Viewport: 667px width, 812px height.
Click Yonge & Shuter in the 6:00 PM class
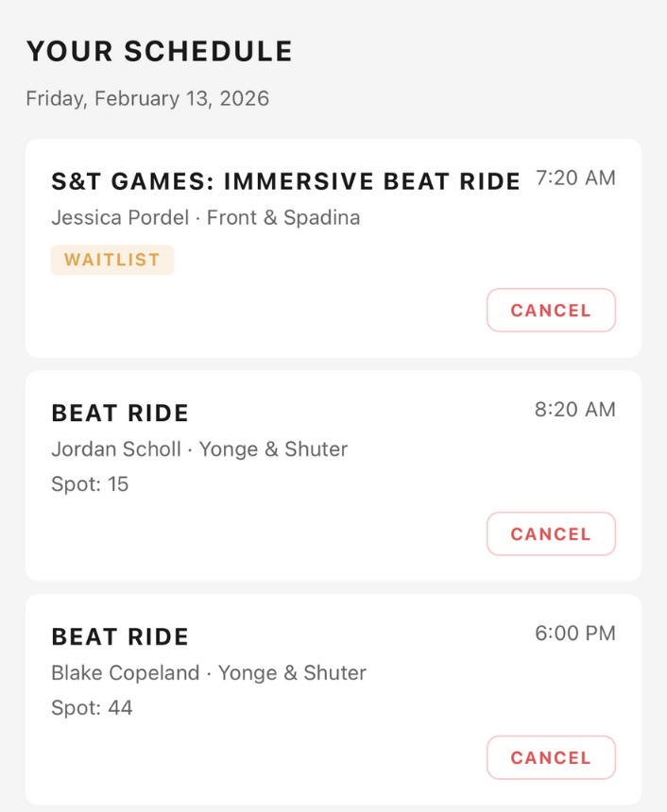[x=292, y=673]
